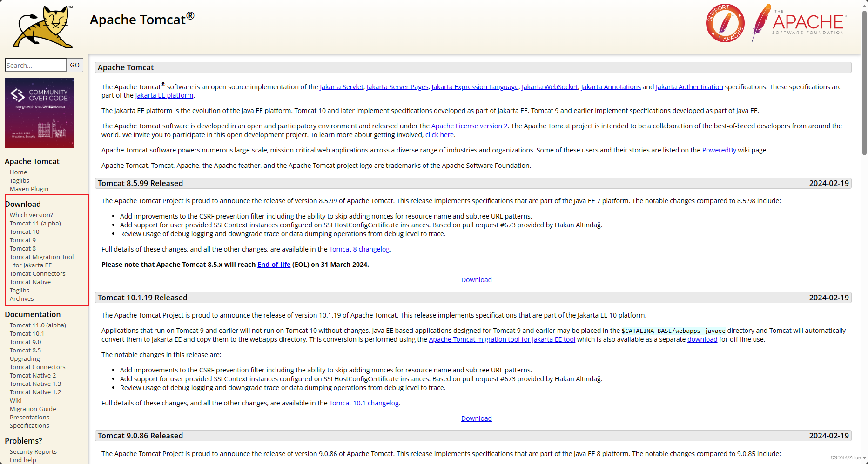Click the Apache Software Foundation feather logo
Image resolution: width=868 pixels, height=464 pixels.
point(799,22)
